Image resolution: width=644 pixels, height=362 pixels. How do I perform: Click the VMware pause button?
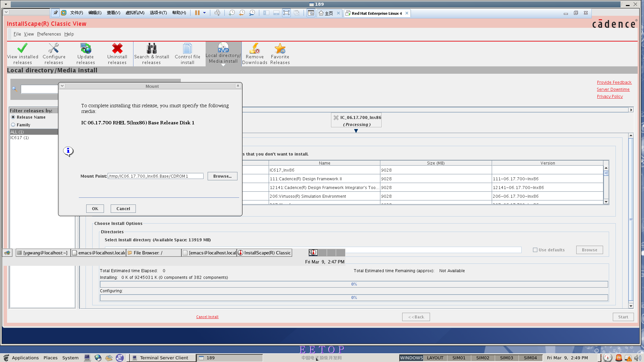(197, 13)
